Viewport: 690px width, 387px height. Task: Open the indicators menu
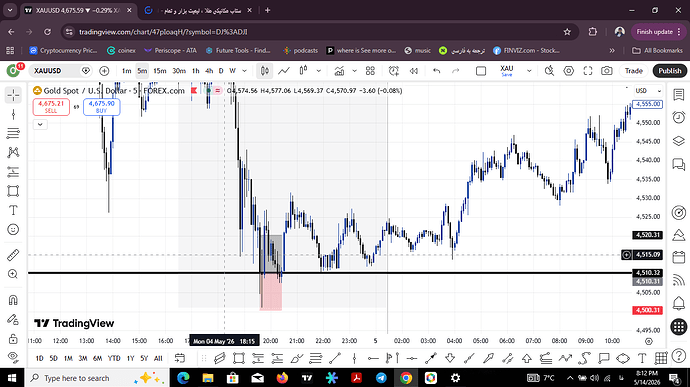coord(339,71)
